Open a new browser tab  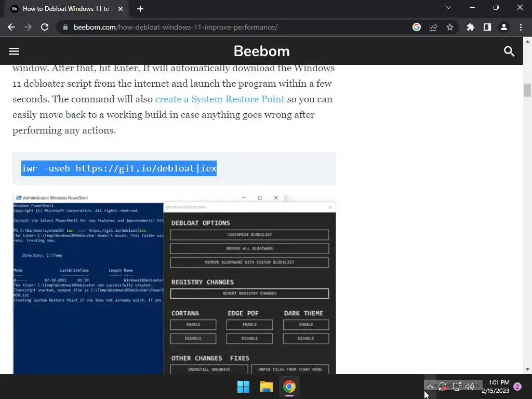coord(140,9)
